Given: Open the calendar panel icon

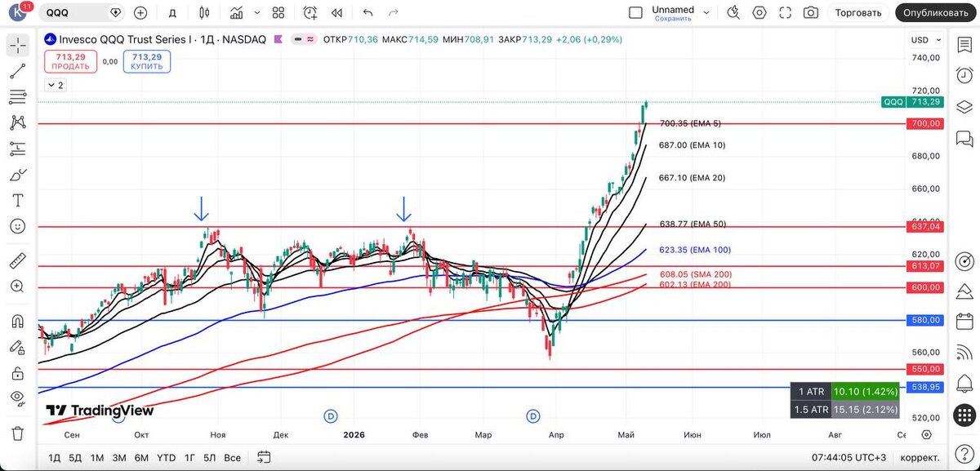Looking at the screenshot, I should point(964,320).
